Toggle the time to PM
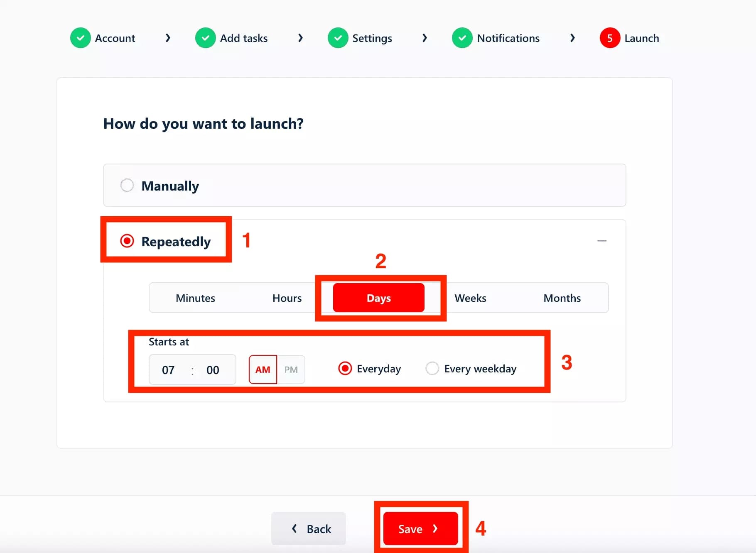This screenshot has width=756, height=553. pyautogui.click(x=291, y=369)
